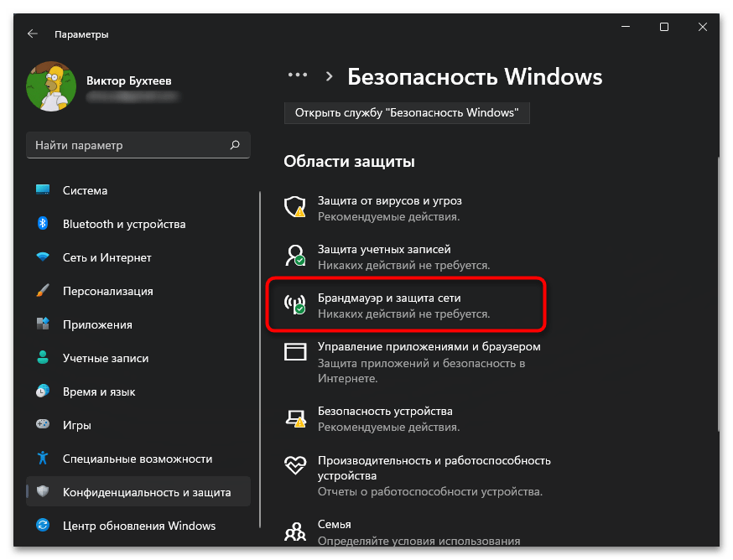Open Брандмауэр и защита сети
The image size is (733, 560).
[406, 305]
